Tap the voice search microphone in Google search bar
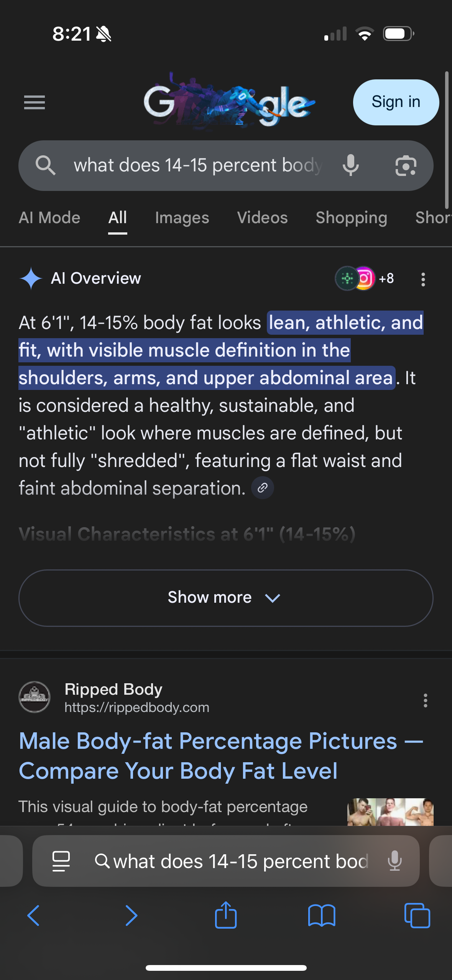Screen dimensions: 452x980 350,166
